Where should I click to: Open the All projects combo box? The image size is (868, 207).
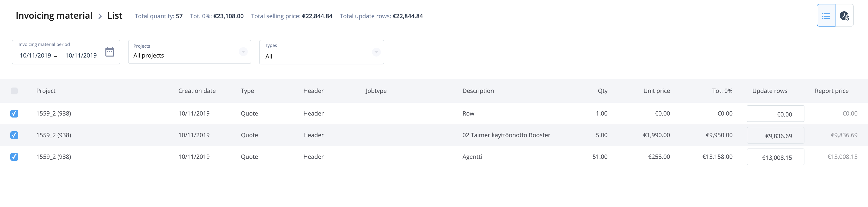pos(189,52)
